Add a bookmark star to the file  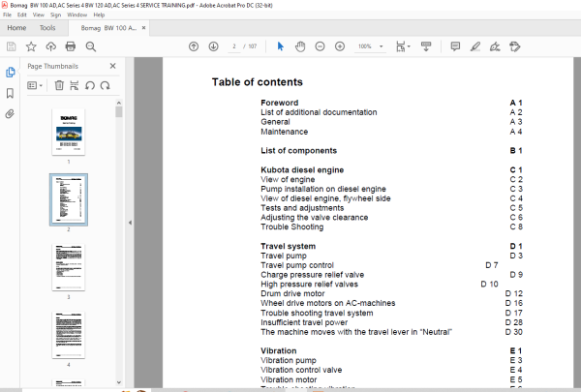click(31, 46)
